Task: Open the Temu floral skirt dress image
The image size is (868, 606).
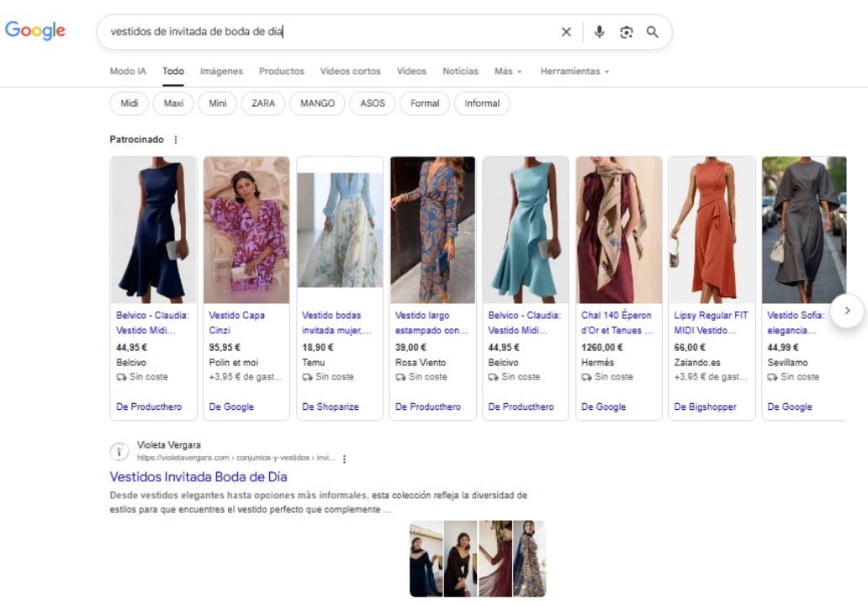Action: click(x=339, y=230)
